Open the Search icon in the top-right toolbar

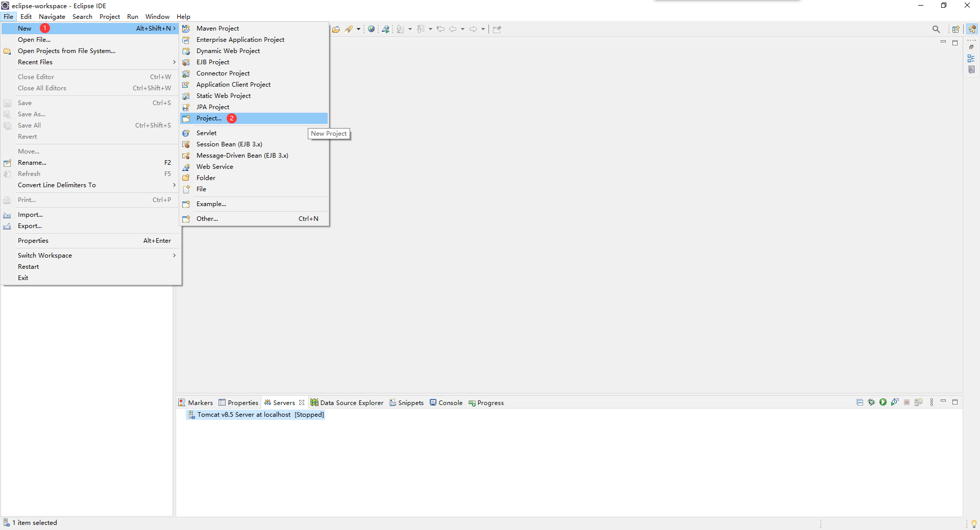[x=937, y=29]
